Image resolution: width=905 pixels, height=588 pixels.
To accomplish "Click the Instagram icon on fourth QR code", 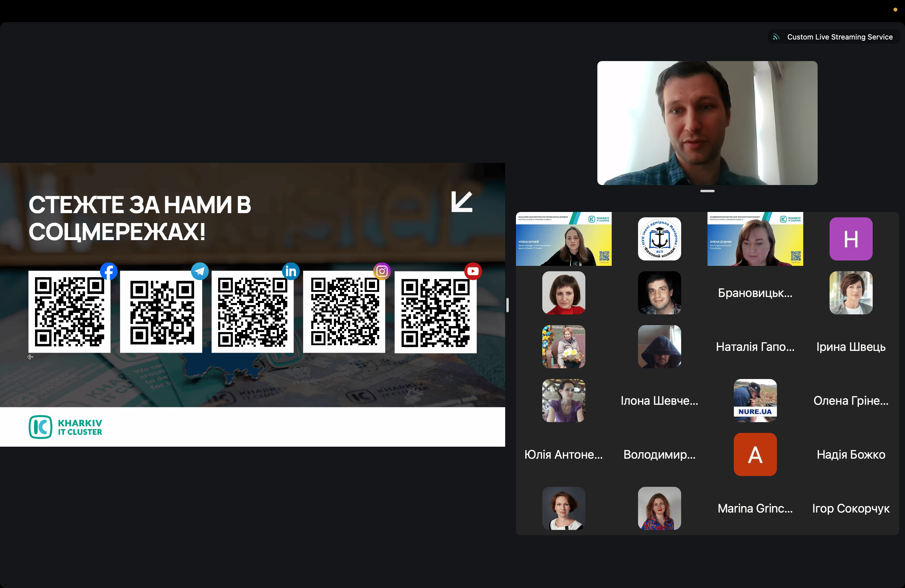I will [x=382, y=271].
